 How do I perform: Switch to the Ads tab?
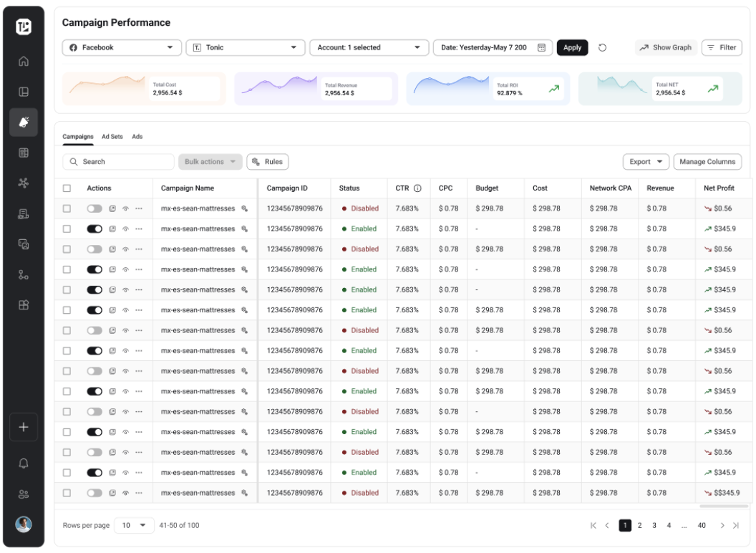tap(137, 137)
